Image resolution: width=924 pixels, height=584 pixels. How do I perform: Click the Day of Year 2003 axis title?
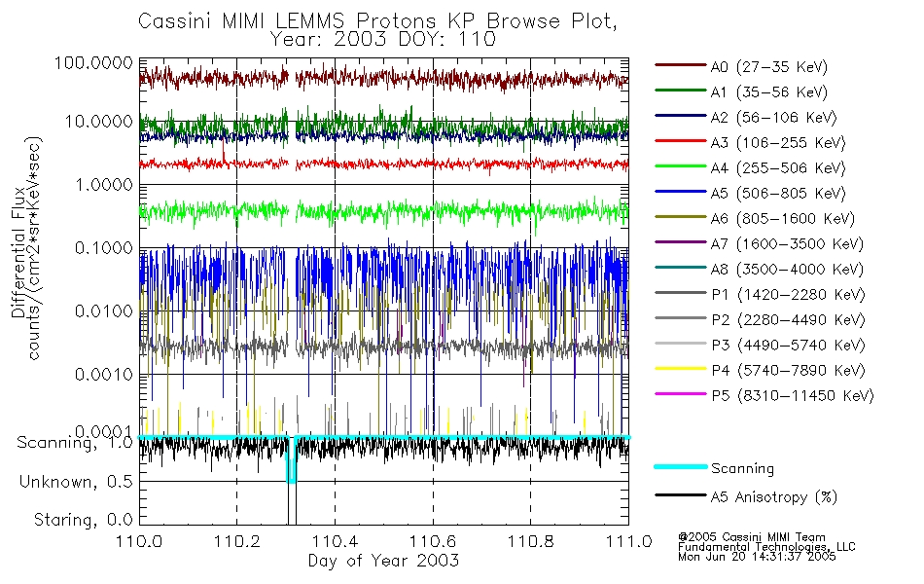click(x=383, y=561)
